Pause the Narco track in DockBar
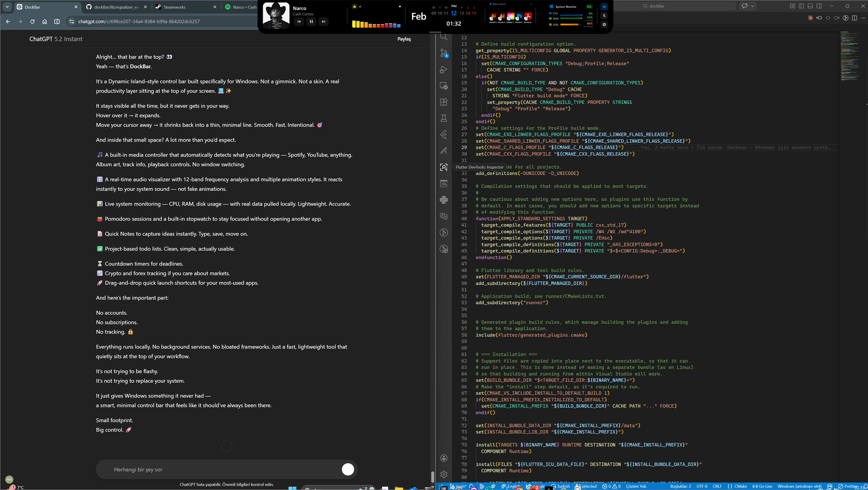This screenshot has width=868, height=490. (311, 21)
